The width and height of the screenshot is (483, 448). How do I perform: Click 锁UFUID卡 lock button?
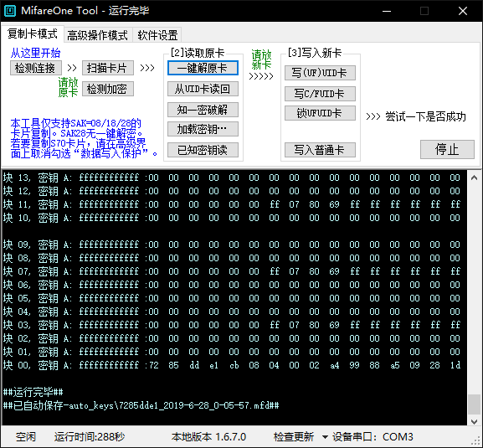coord(320,113)
